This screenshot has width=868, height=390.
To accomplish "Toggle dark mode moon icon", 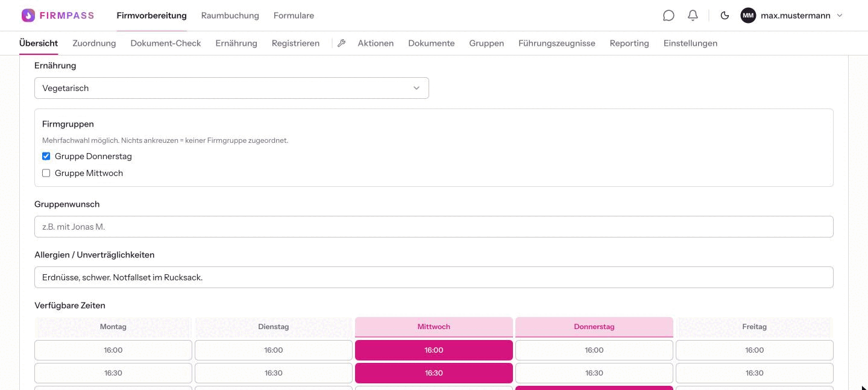I will tap(725, 16).
